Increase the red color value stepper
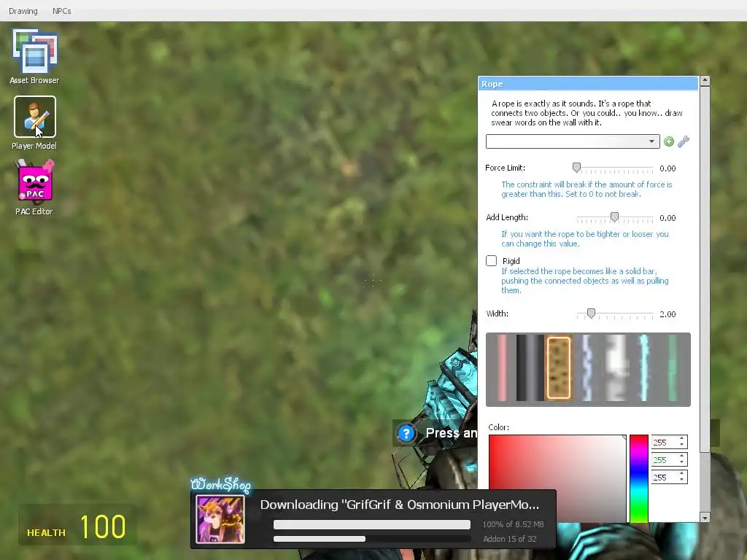The height and width of the screenshot is (560, 747). [682, 439]
